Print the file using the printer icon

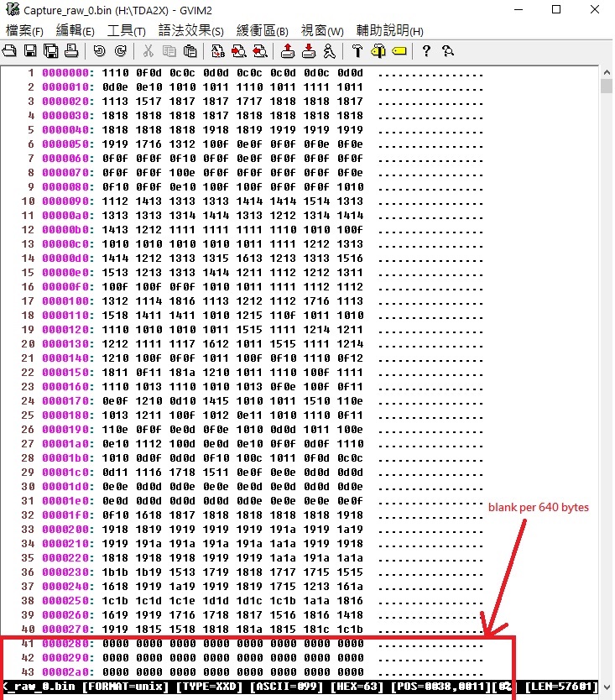click(x=71, y=51)
